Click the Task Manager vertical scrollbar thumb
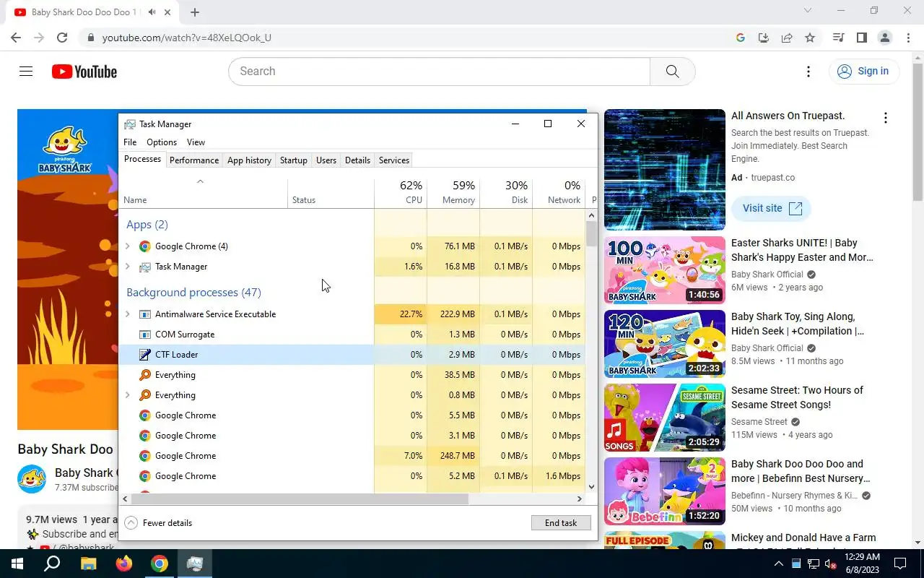The width and height of the screenshot is (924, 578). pos(591,234)
